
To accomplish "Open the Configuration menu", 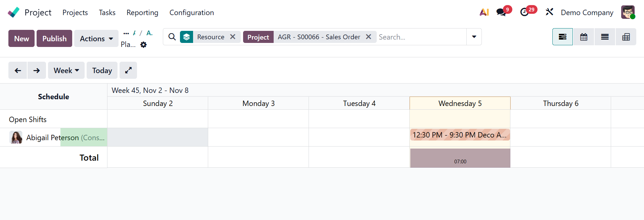I will 191,12.
